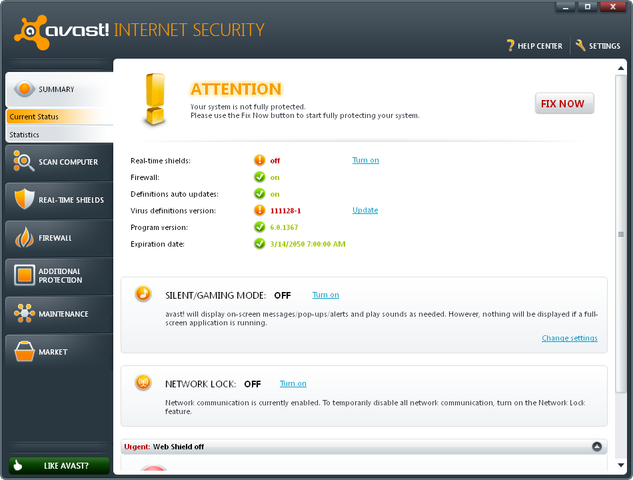
Task: Select the Current Status tab
Action: click(35, 117)
